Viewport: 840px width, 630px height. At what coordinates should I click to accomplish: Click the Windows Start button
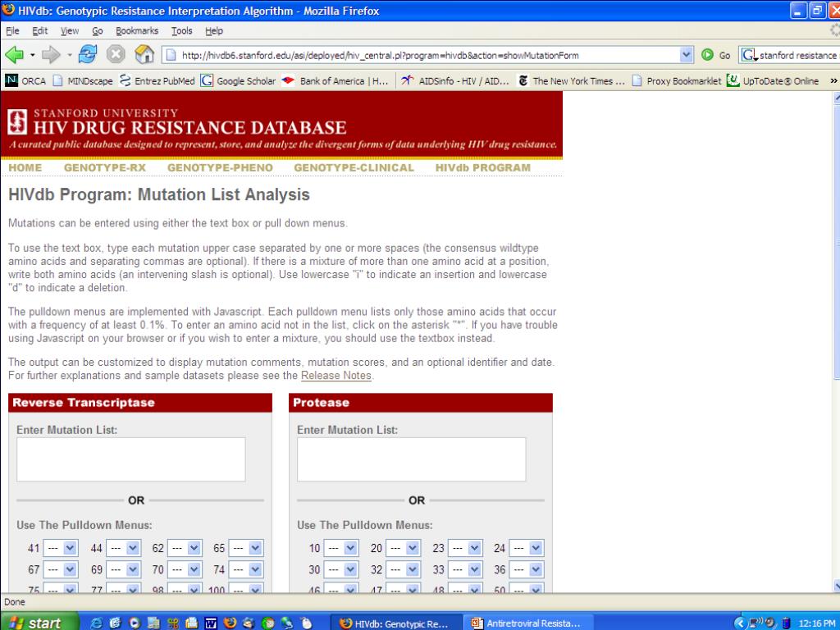(36, 623)
